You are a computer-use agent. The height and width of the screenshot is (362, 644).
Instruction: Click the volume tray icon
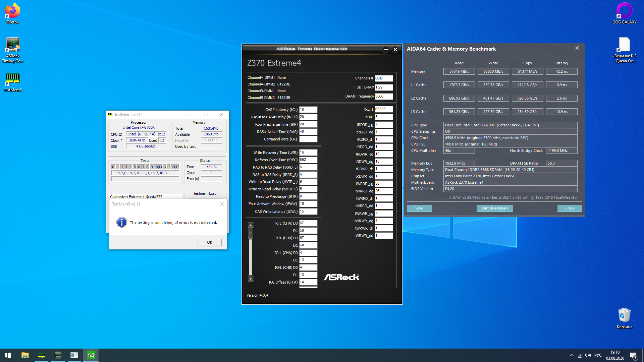click(588, 355)
